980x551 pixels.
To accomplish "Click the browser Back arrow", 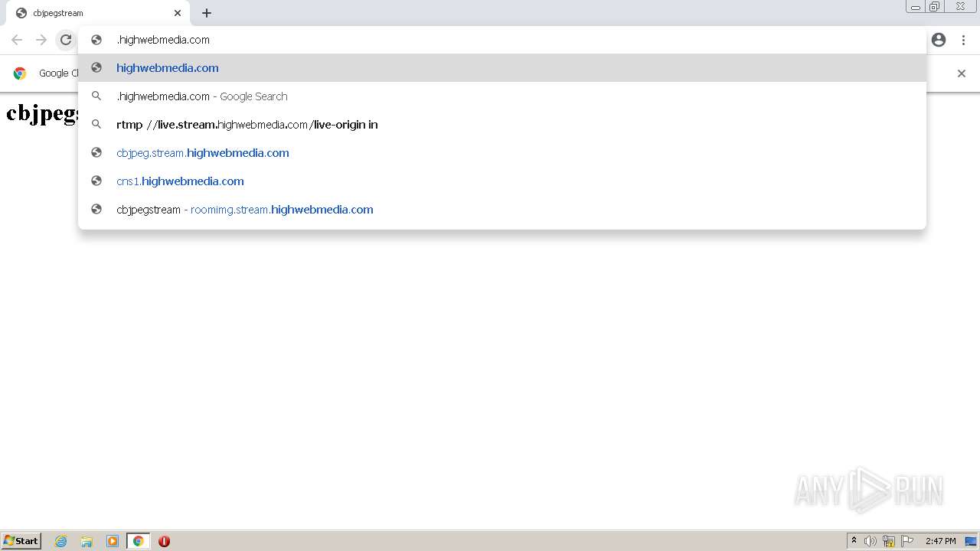I will click(x=17, y=40).
